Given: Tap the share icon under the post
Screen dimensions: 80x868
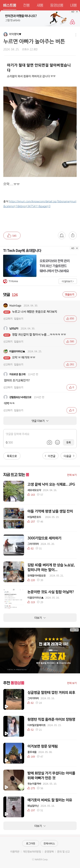Looking at the screenshot, I should (73, 235).
